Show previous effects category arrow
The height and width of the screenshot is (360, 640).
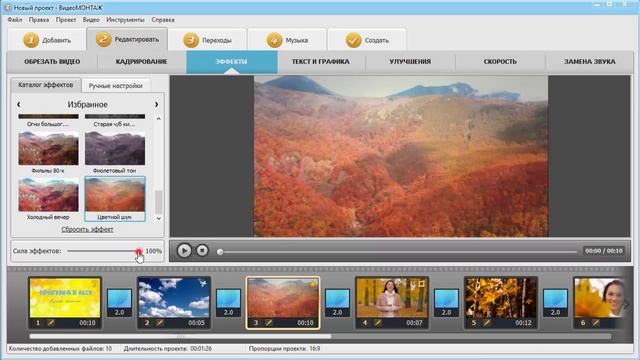pos(19,104)
